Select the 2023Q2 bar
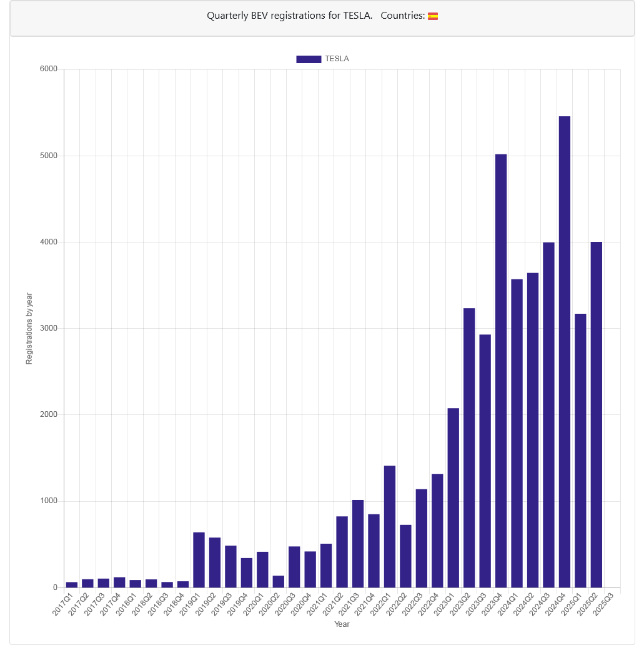The width and height of the screenshot is (644, 645). [x=469, y=447]
